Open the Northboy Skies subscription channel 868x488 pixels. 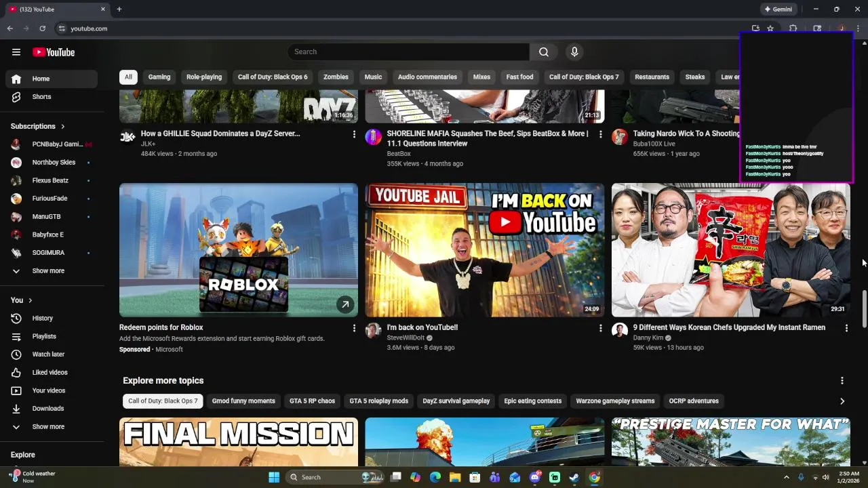tap(52, 162)
